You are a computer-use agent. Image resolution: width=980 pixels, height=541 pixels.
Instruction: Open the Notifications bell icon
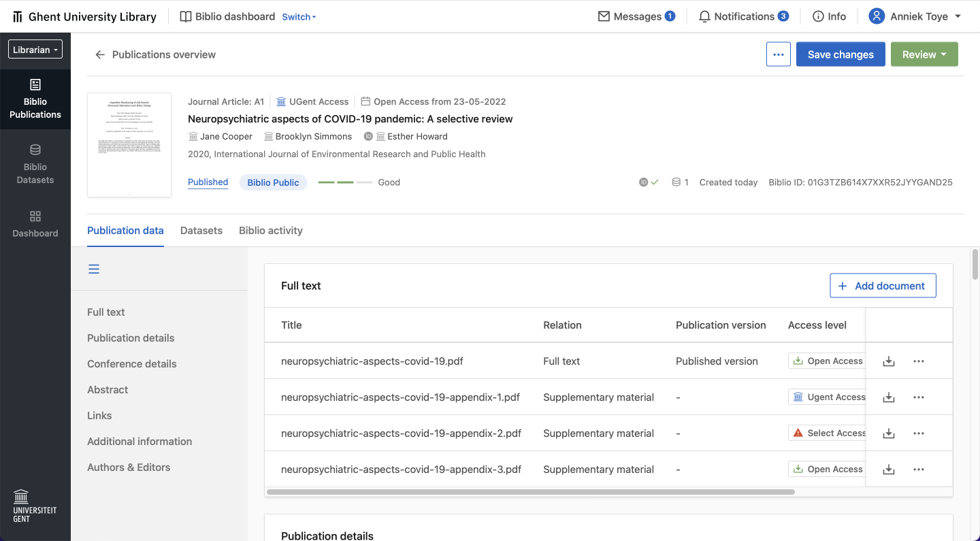click(704, 16)
